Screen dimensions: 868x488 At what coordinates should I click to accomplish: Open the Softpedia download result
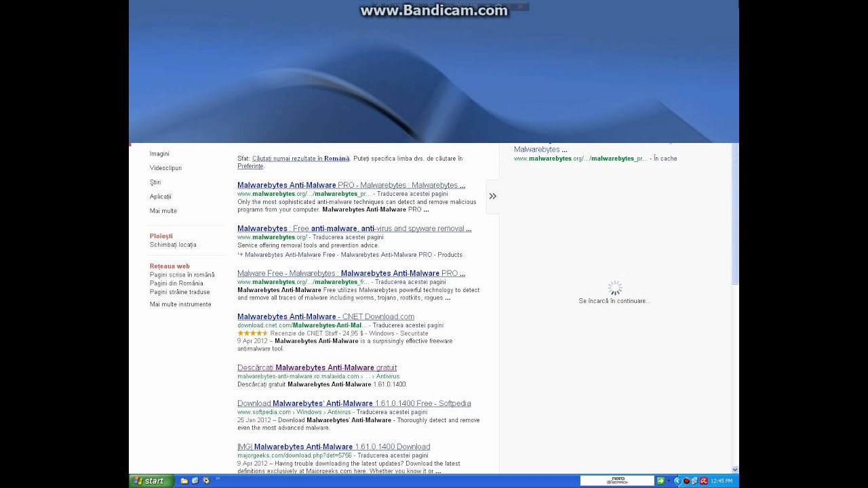coord(354,403)
